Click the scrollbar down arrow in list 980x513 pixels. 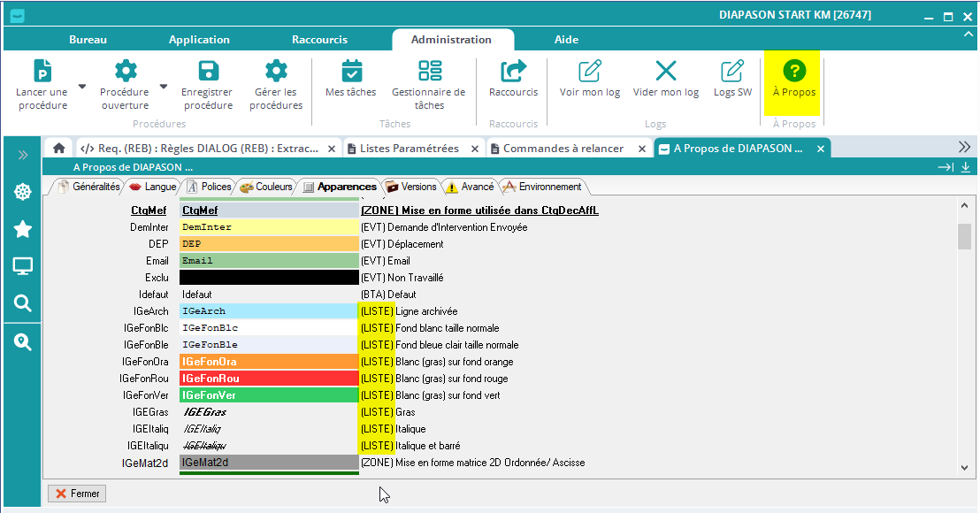(964, 466)
